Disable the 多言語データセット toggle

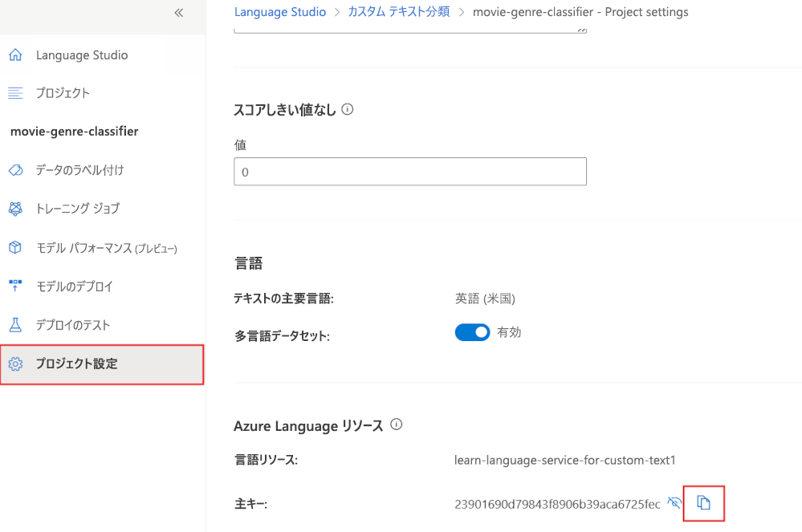pyautogui.click(x=472, y=332)
